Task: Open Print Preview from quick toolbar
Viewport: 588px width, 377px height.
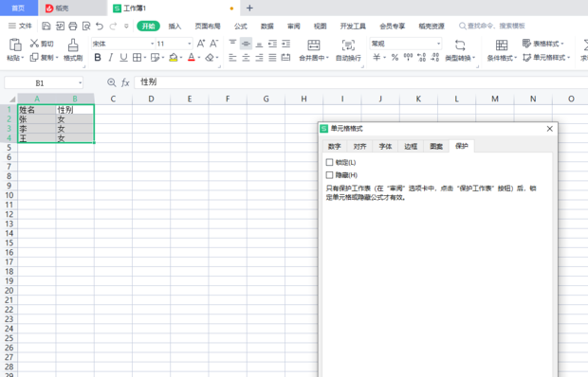Action: (x=86, y=26)
